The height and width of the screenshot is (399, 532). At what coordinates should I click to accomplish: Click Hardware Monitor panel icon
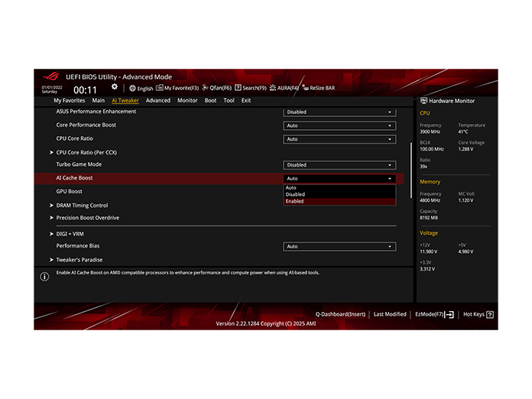423,101
